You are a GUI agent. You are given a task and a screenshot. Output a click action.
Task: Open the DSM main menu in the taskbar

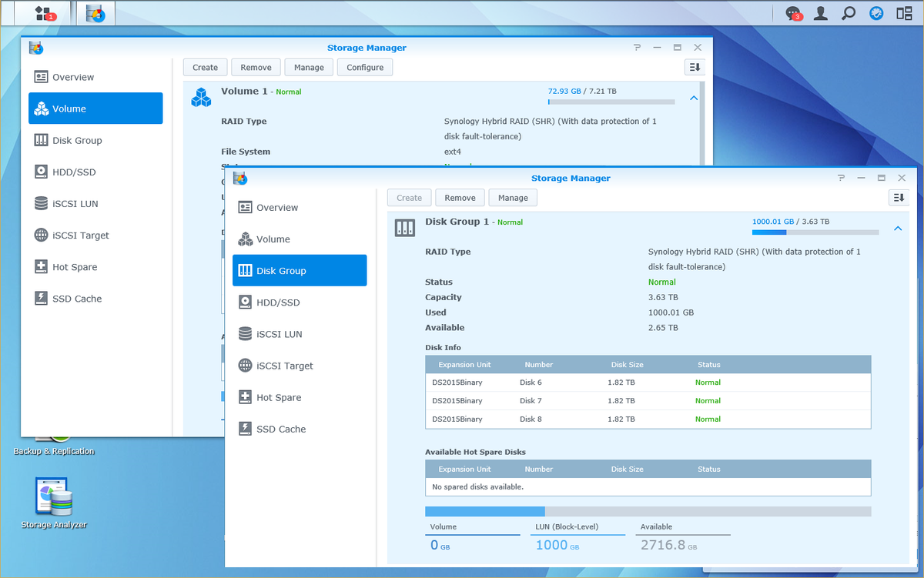(x=42, y=12)
